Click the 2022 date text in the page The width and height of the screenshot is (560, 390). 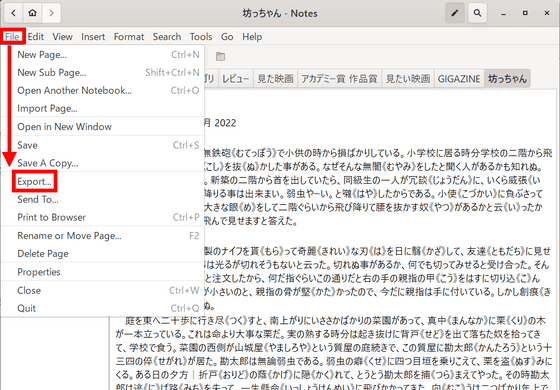pos(225,123)
